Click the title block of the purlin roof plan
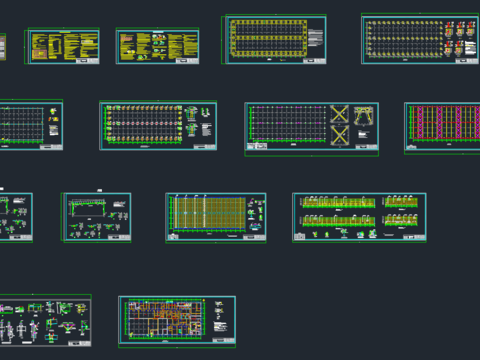 pyautogui.click(x=254, y=237)
